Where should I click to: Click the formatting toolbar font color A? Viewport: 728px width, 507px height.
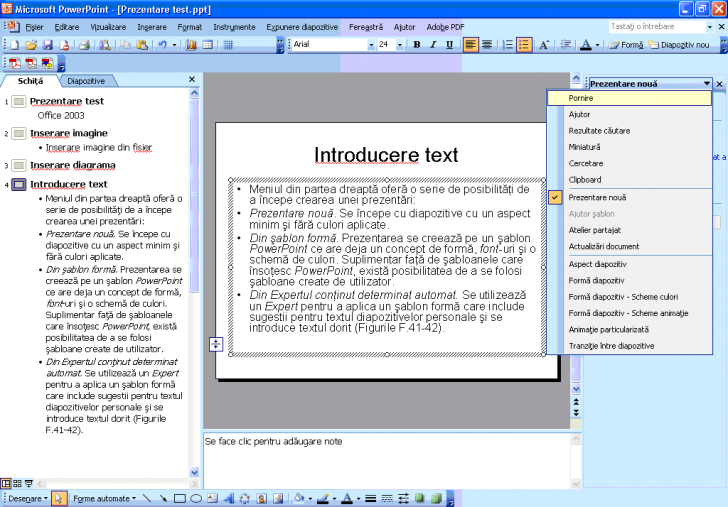(586, 45)
